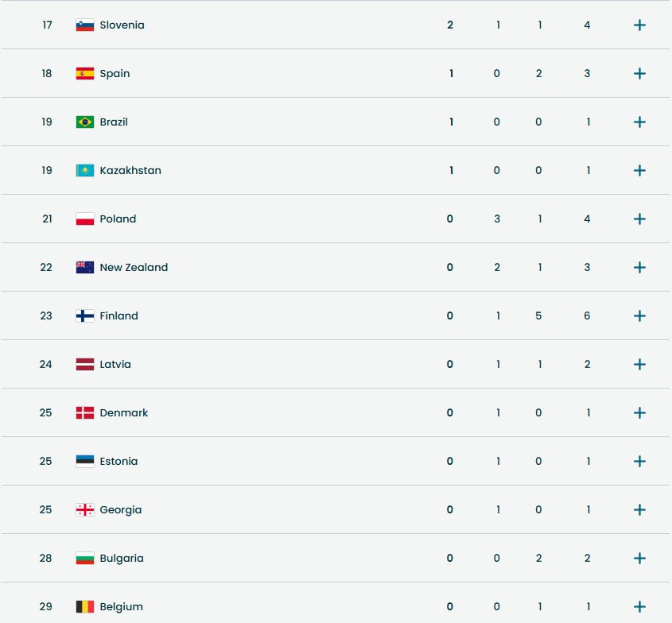672x623 pixels.
Task: Expand Poland's medal breakdown
Action: click(x=639, y=219)
